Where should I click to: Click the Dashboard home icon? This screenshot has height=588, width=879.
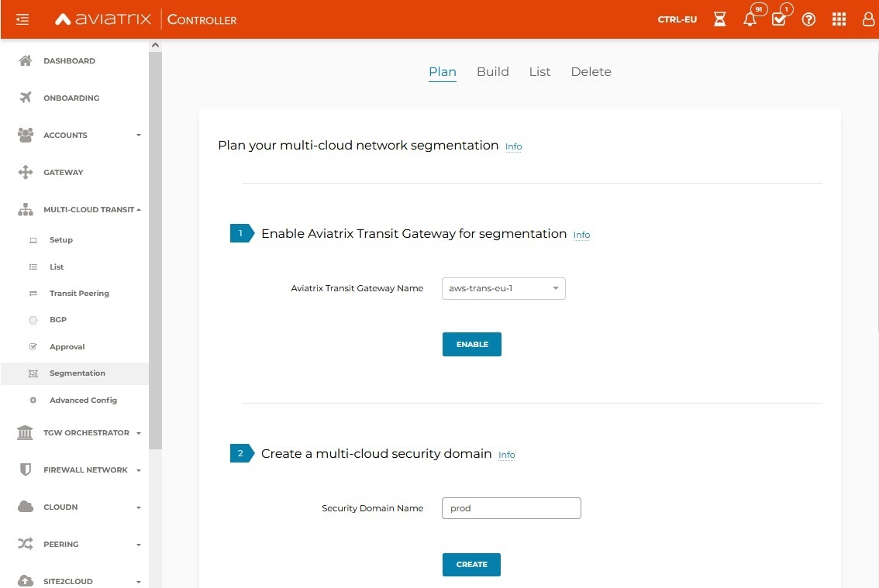click(x=26, y=60)
